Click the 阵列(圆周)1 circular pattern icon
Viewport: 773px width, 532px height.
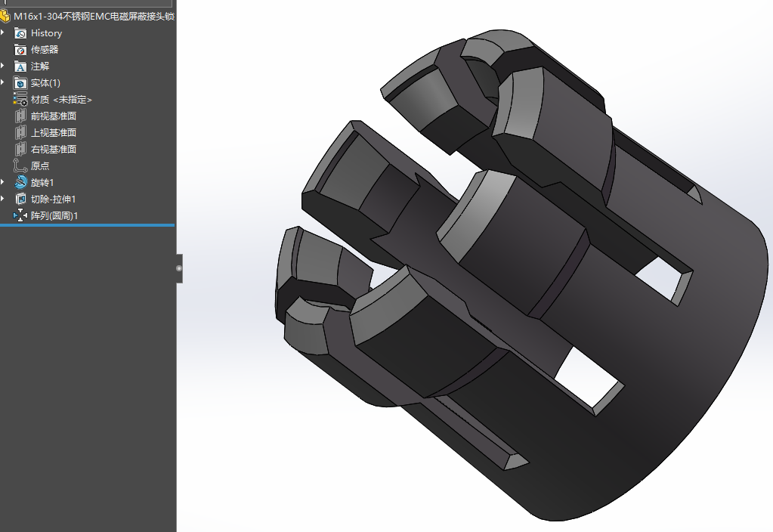pos(20,216)
